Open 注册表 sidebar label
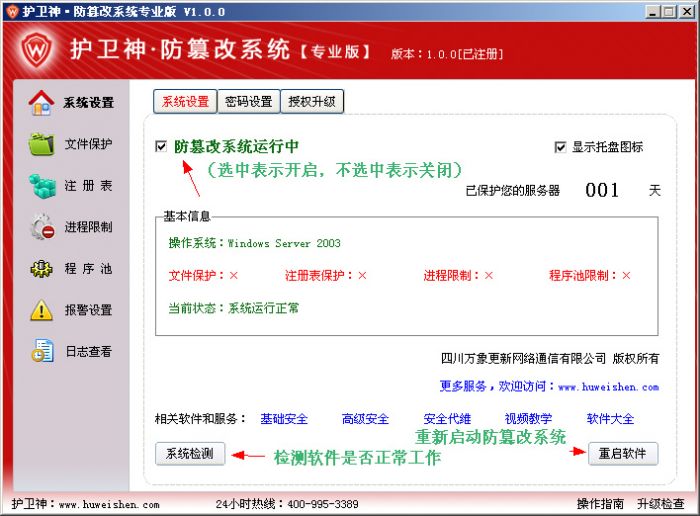Screen dimensions: 700x516 click(x=88, y=186)
